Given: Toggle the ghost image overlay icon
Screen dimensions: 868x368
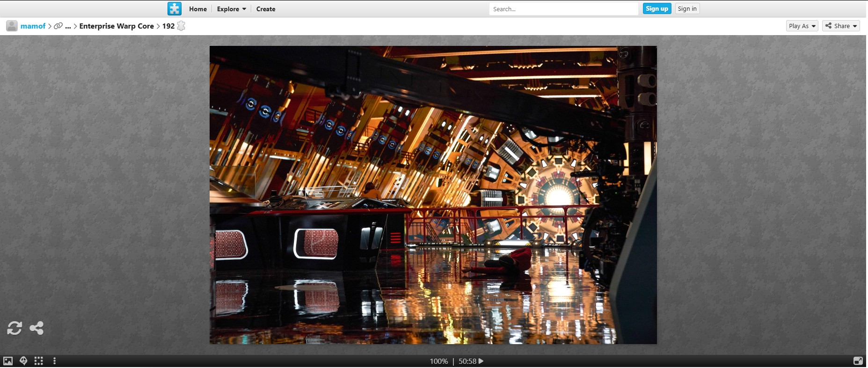Looking at the screenshot, I should (23, 361).
